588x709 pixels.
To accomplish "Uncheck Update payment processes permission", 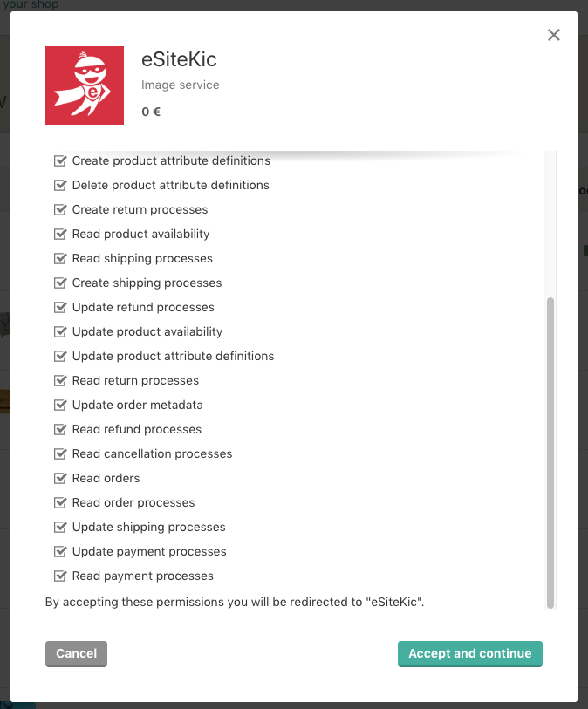I will tap(60, 551).
